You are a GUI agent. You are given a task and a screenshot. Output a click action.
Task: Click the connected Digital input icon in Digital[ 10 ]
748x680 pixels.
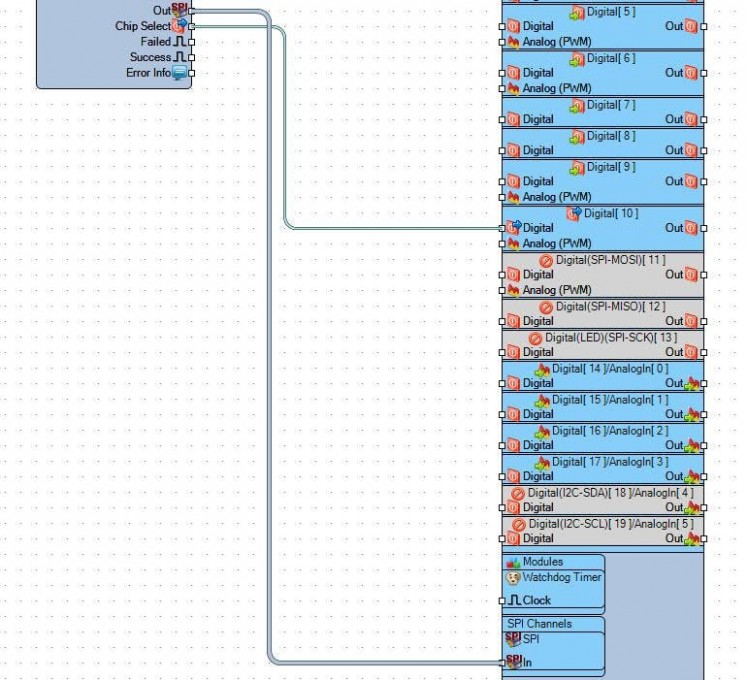pos(514,228)
